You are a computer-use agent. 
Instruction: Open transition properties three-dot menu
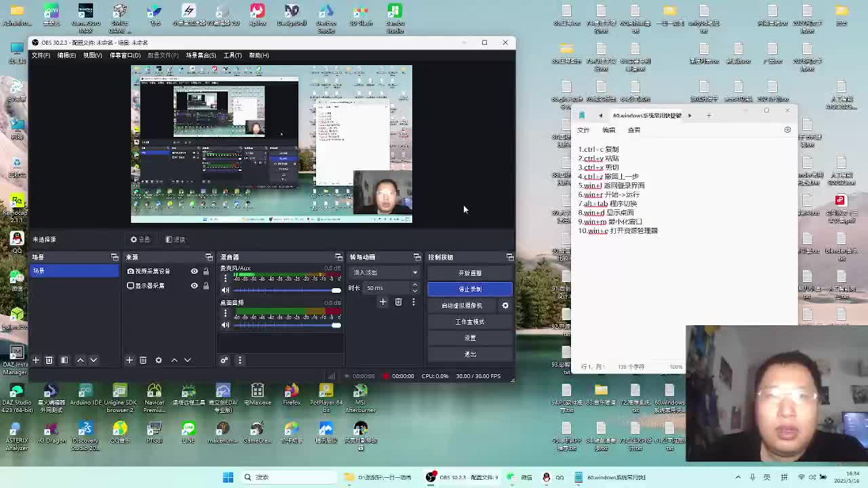pos(414,302)
